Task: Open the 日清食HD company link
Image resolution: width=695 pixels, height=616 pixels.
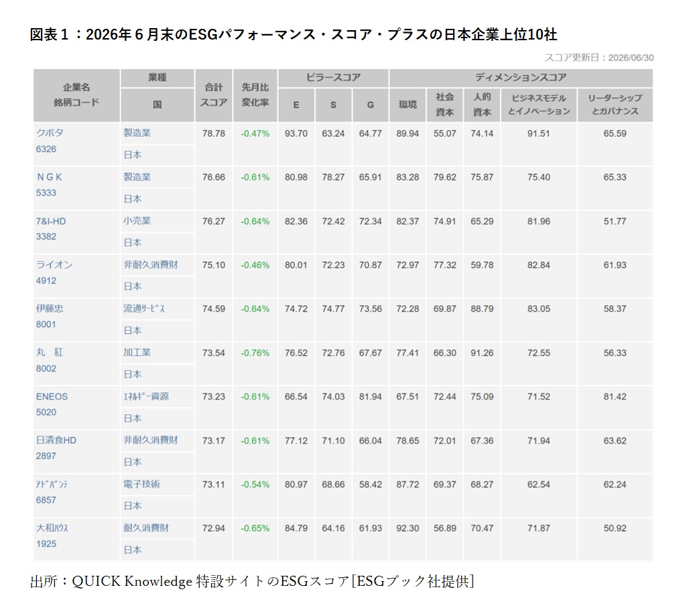Action: point(56,440)
